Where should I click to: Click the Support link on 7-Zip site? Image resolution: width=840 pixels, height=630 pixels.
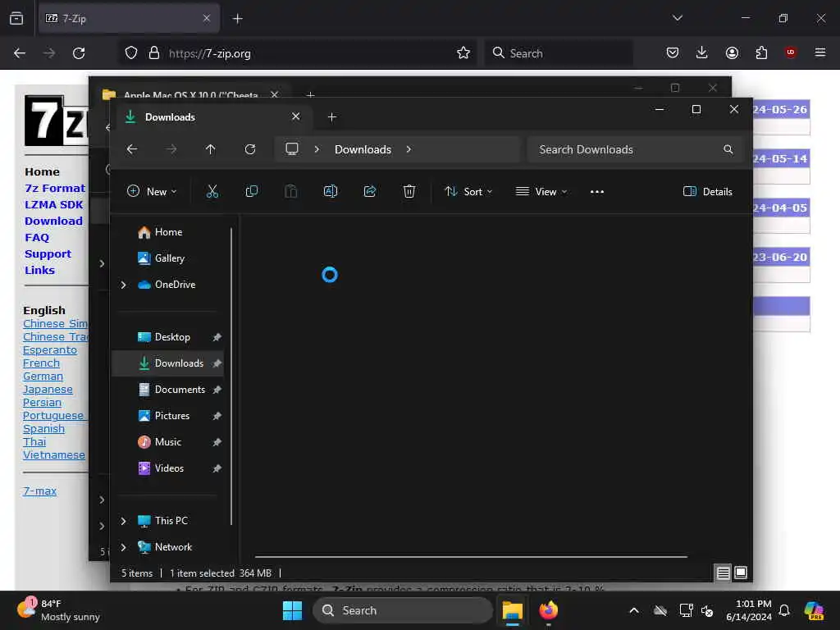(x=48, y=254)
